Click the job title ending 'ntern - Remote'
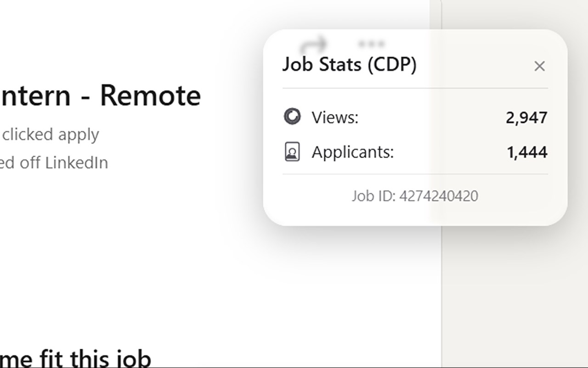This screenshot has height=368, width=588. 100,96
